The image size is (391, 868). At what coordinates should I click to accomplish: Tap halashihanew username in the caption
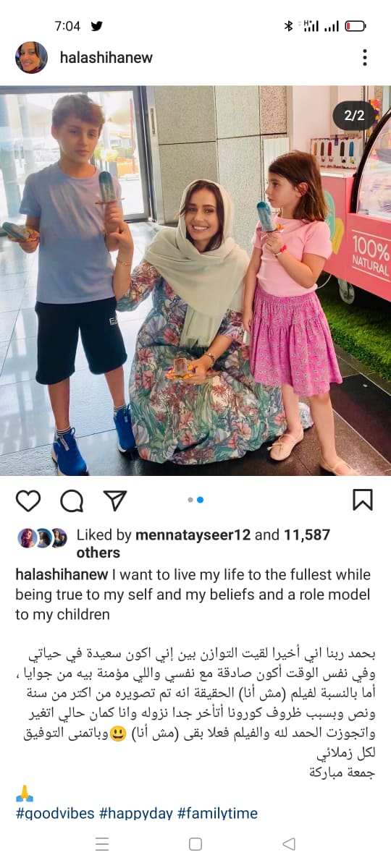pos(62,575)
